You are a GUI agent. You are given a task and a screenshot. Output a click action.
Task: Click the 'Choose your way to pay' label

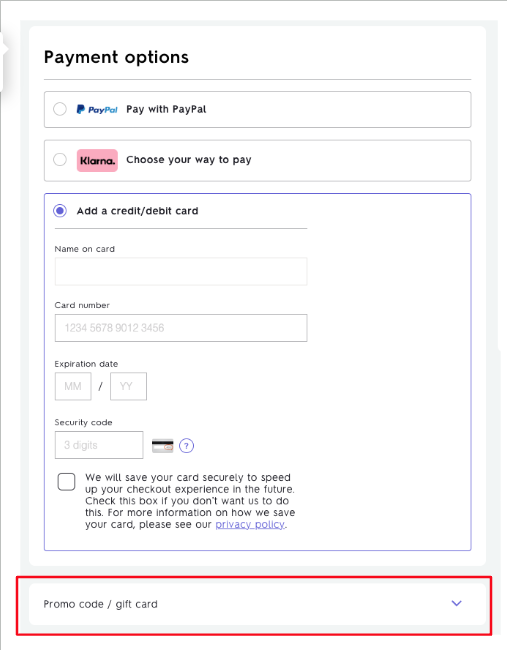(x=189, y=160)
